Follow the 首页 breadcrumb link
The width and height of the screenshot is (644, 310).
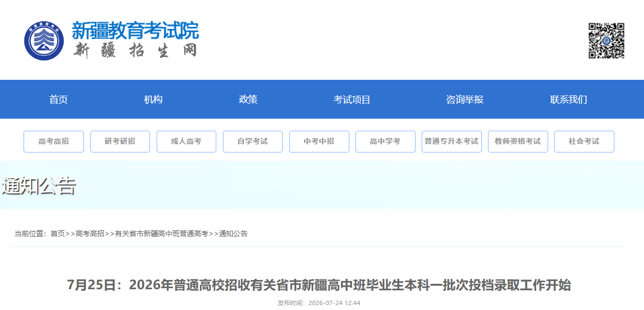(58, 234)
